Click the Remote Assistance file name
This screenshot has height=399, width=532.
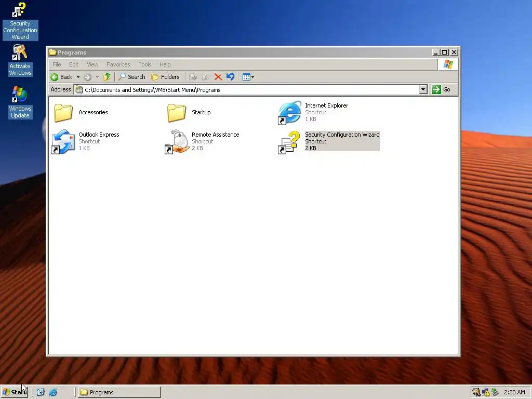pos(215,135)
